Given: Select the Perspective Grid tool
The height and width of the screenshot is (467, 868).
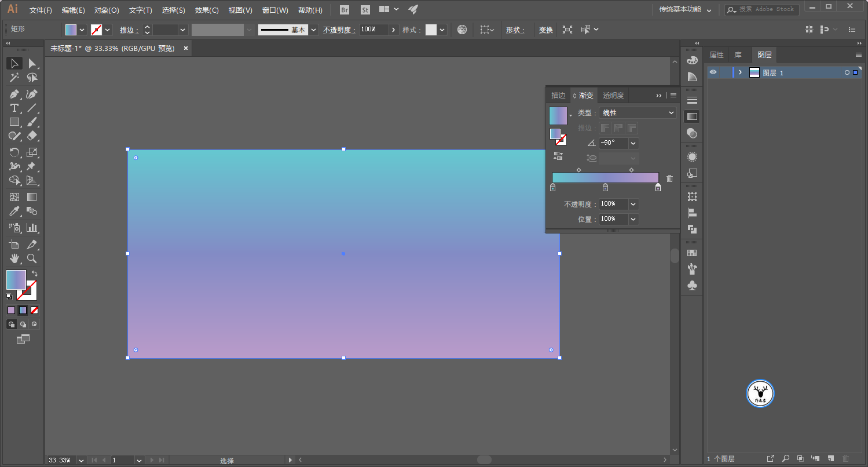Looking at the screenshot, I should pos(32,180).
